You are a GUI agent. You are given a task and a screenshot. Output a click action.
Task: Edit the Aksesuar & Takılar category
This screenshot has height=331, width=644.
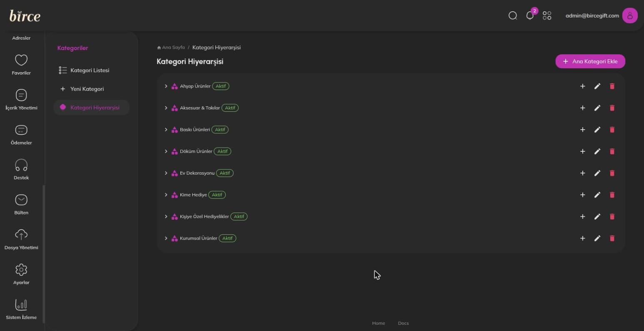597,108
